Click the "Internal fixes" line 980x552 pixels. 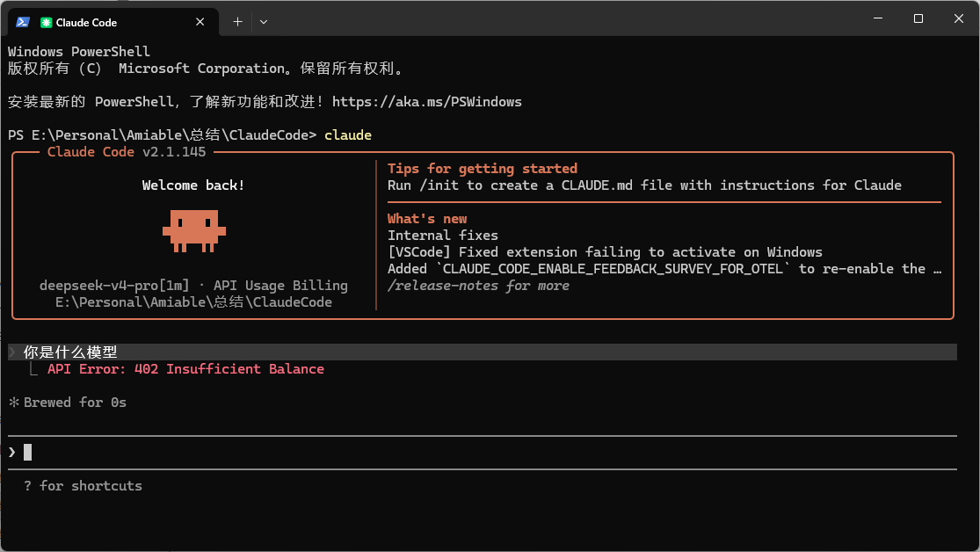(442, 236)
